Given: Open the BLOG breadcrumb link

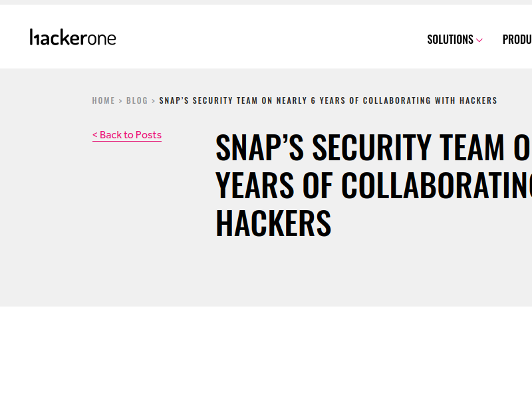Looking at the screenshot, I should click(x=137, y=101).
